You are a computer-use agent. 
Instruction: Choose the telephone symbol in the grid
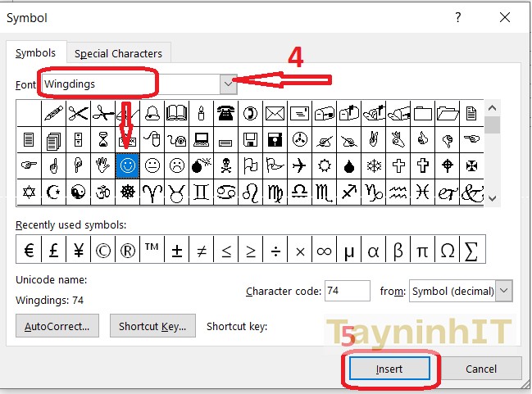(x=225, y=113)
